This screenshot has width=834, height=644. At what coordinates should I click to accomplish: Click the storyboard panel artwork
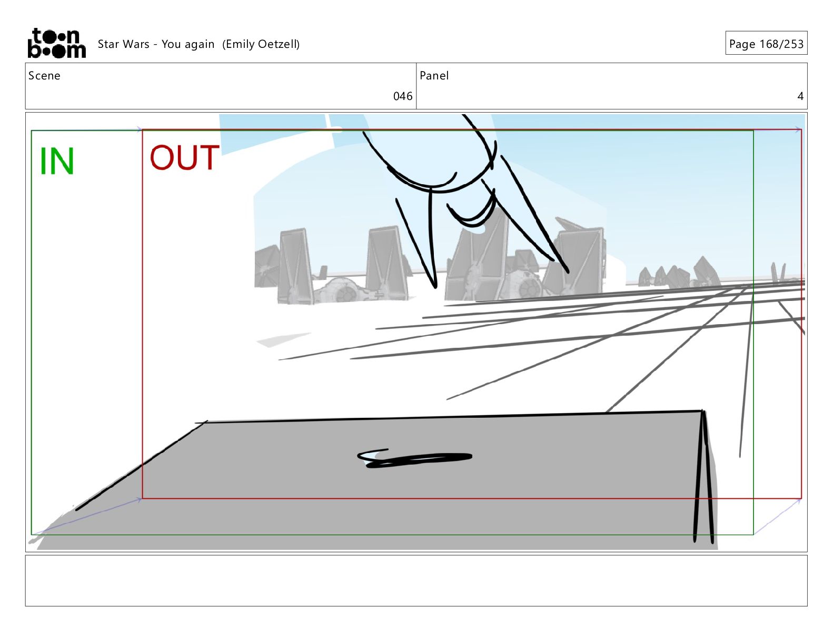click(416, 332)
